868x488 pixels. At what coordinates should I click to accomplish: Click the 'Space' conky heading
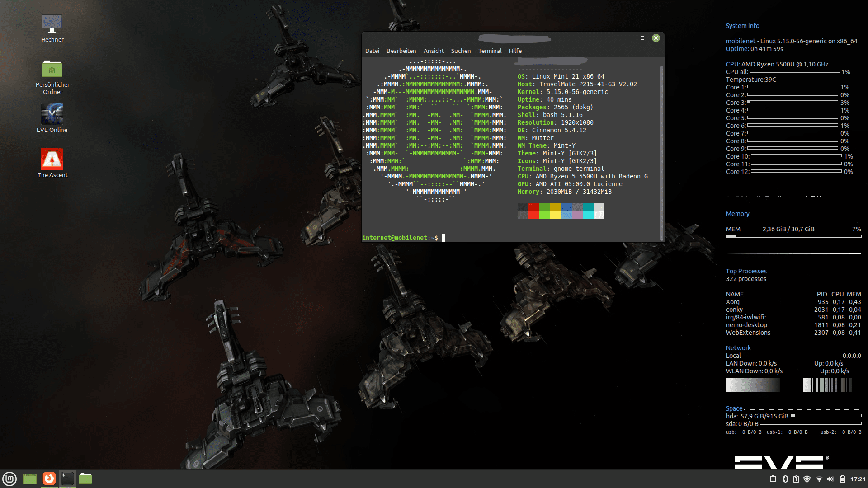734,408
